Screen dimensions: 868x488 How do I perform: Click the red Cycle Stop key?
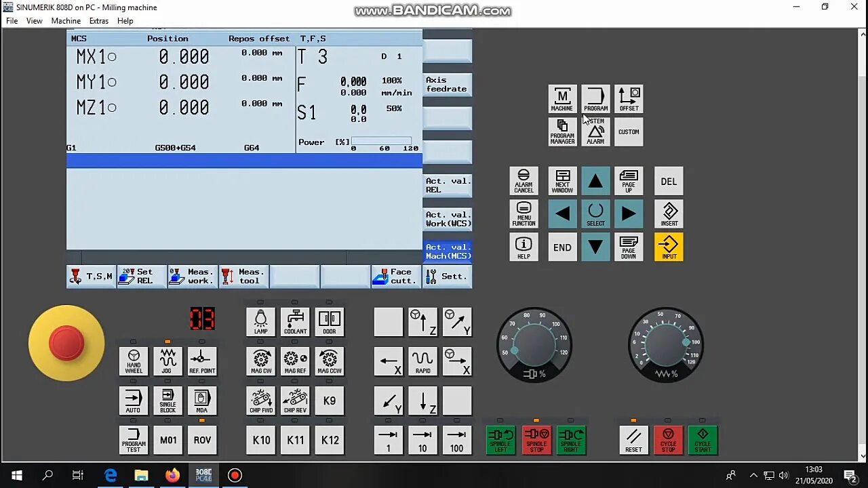pos(668,440)
